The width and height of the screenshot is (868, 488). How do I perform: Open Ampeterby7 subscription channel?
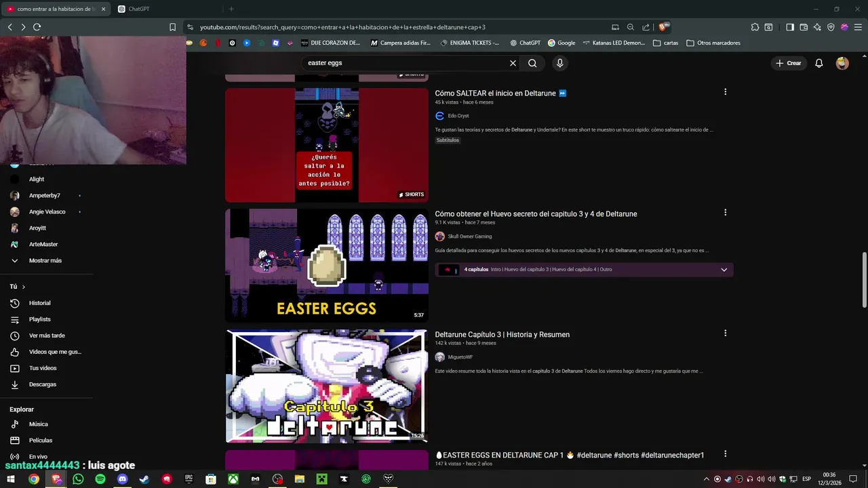tap(46, 195)
